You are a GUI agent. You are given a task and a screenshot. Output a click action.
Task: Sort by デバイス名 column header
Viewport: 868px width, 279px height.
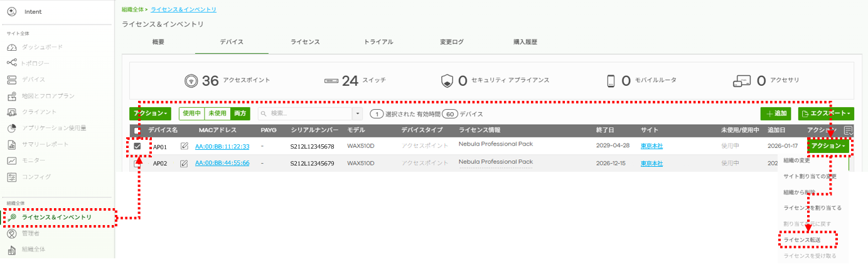click(163, 130)
